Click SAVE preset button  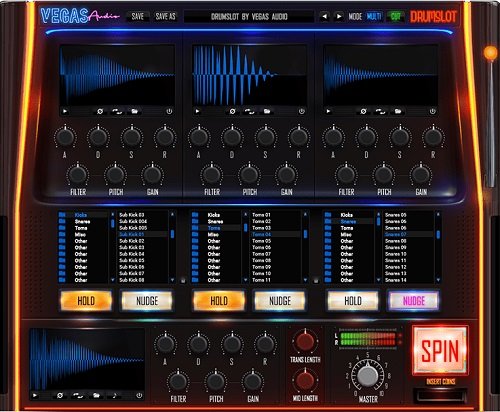pos(138,16)
